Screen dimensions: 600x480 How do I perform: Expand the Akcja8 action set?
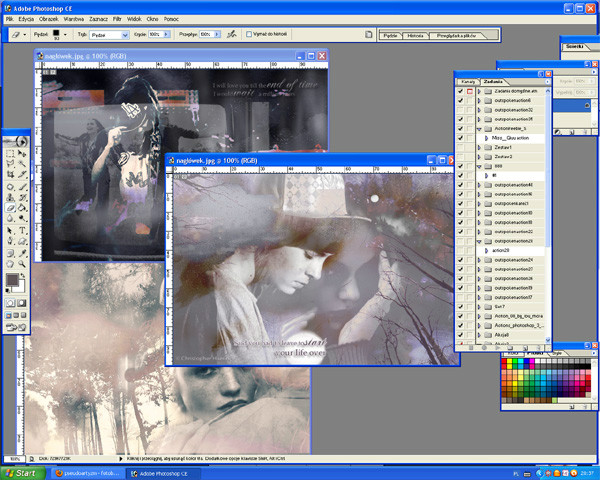pyautogui.click(x=479, y=335)
